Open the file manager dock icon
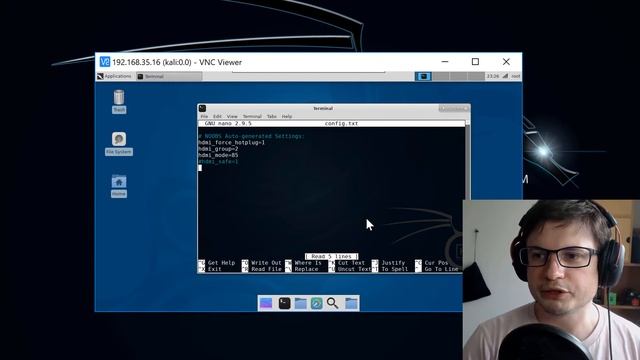Image resolution: width=640 pixels, height=360 pixels. (301, 303)
